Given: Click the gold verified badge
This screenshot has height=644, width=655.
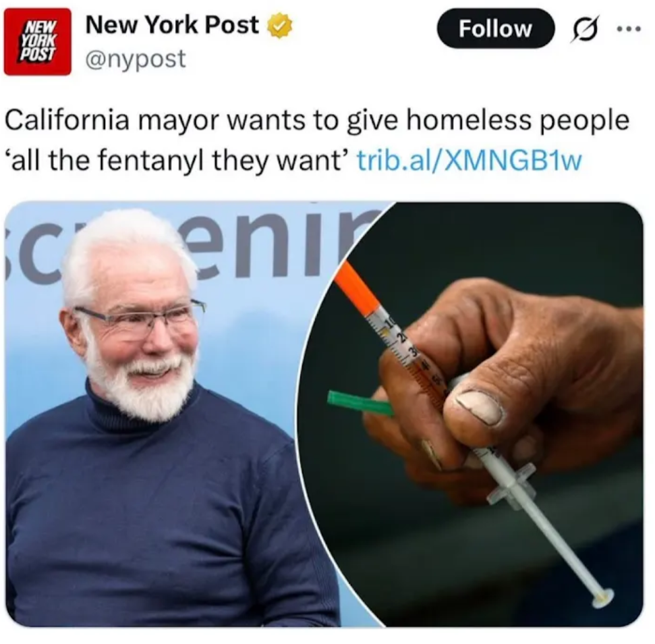Looking at the screenshot, I should pyautogui.click(x=279, y=26).
